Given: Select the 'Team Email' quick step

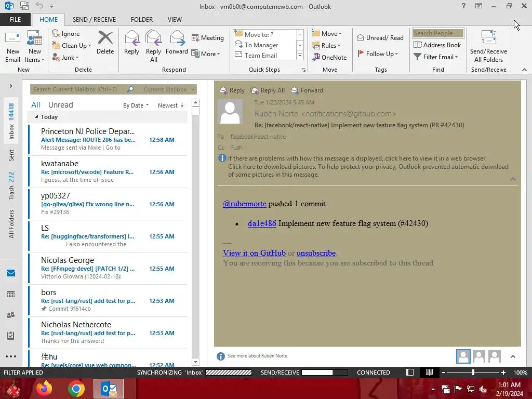Looking at the screenshot, I should [x=264, y=55].
